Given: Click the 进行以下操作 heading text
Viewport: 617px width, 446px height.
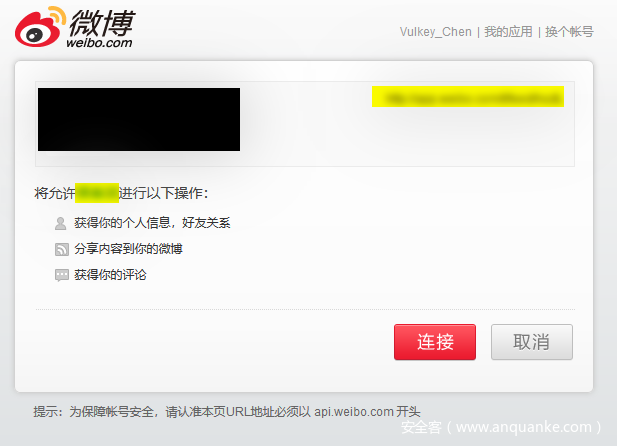Looking at the screenshot, I should [x=163, y=193].
